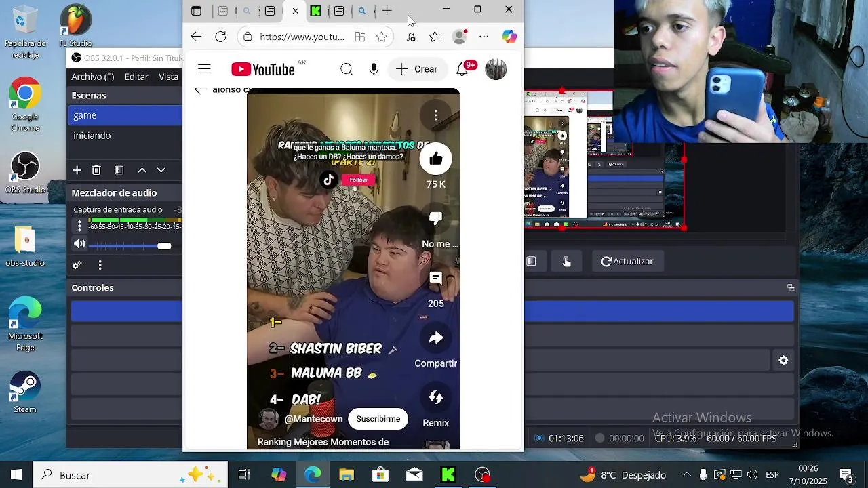Share the Short via Compartir arrow

(x=436, y=338)
